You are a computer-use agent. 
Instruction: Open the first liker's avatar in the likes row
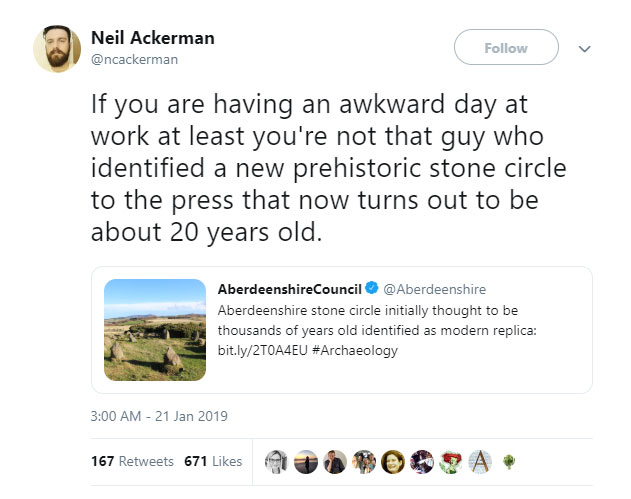[x=275, y=462]
